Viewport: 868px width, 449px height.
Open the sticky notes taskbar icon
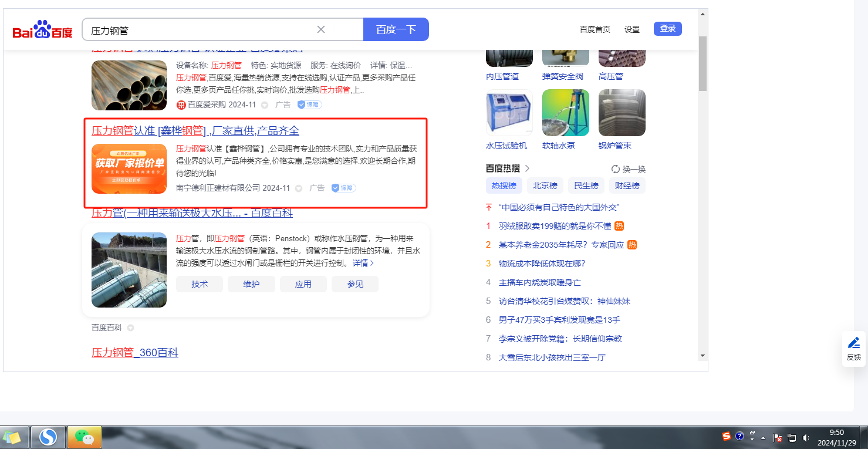click(x=12, y=437)
